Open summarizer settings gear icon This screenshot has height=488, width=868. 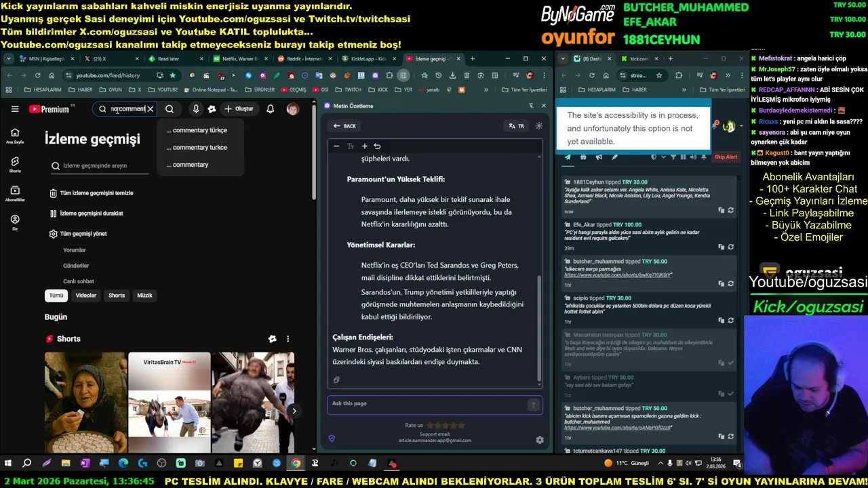(540, 440)
